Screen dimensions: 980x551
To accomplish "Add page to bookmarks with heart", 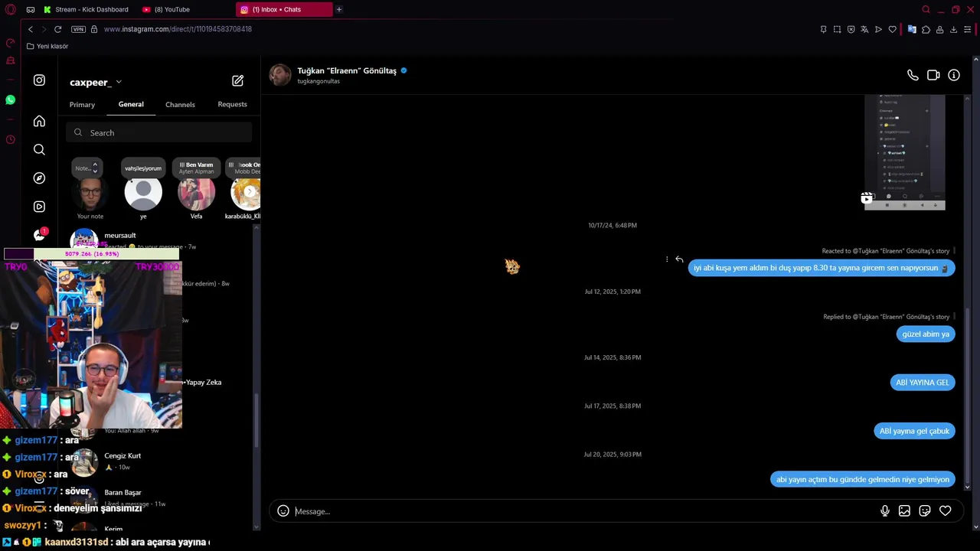I will coord(892,29).
